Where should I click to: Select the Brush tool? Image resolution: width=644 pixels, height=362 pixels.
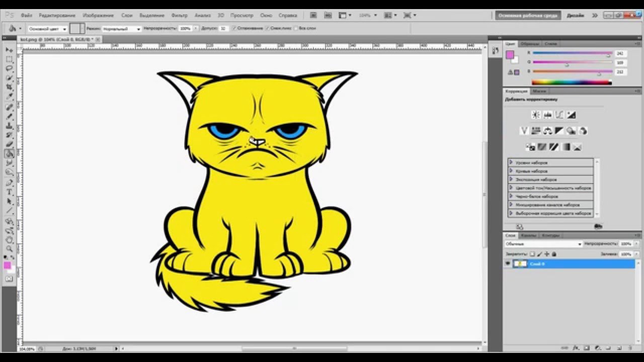pyautogui.click(x=9, y=117)
